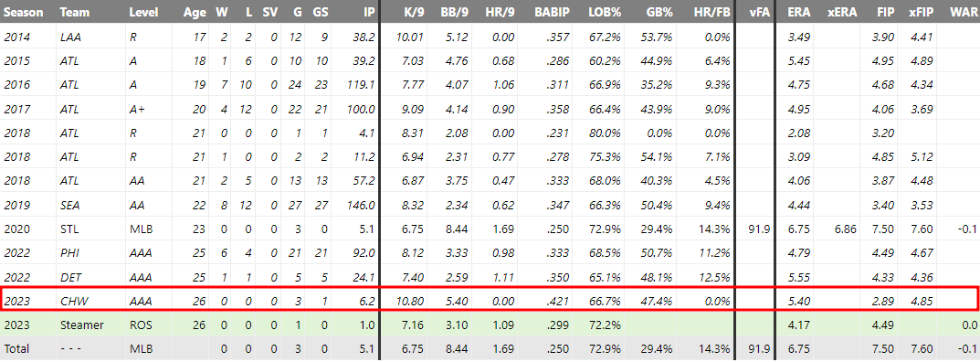
Task: Click the 2022 PHI AAA row
Action: (x=490, y=253)
